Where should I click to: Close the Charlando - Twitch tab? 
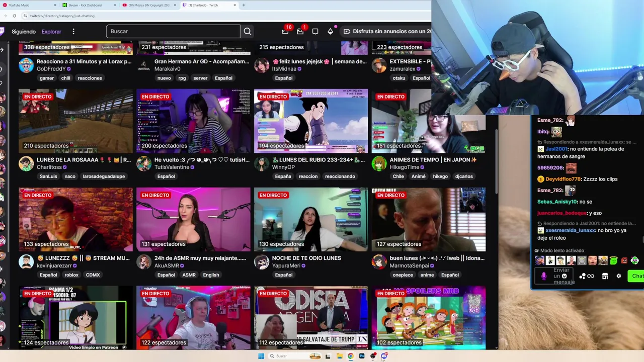234,5
